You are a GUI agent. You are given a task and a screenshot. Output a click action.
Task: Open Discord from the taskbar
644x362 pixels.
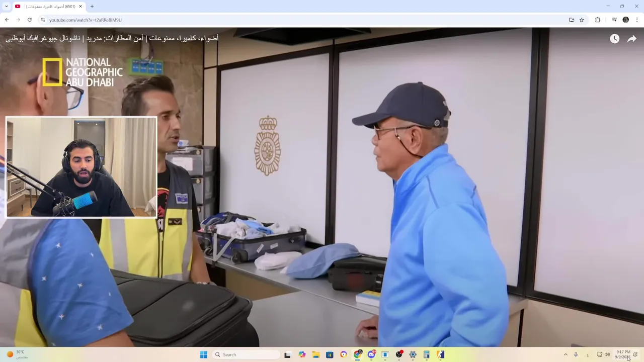coord(371,354)
